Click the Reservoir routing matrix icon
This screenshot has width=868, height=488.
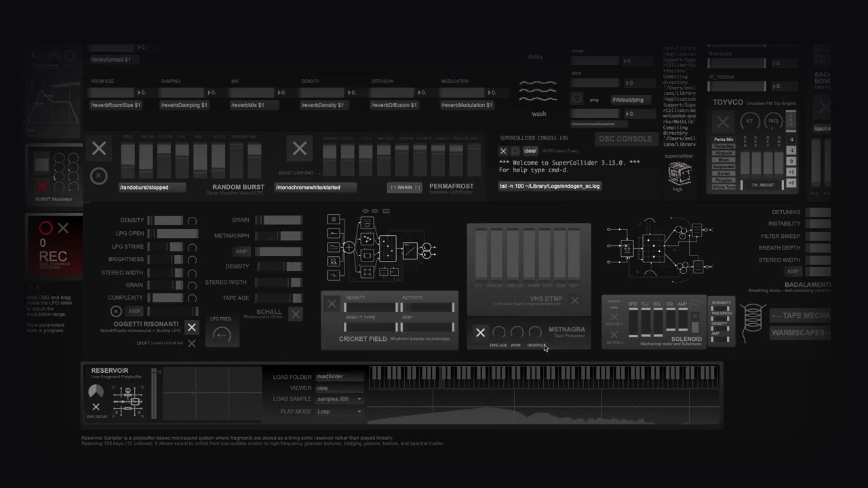(x=127, y=400)
